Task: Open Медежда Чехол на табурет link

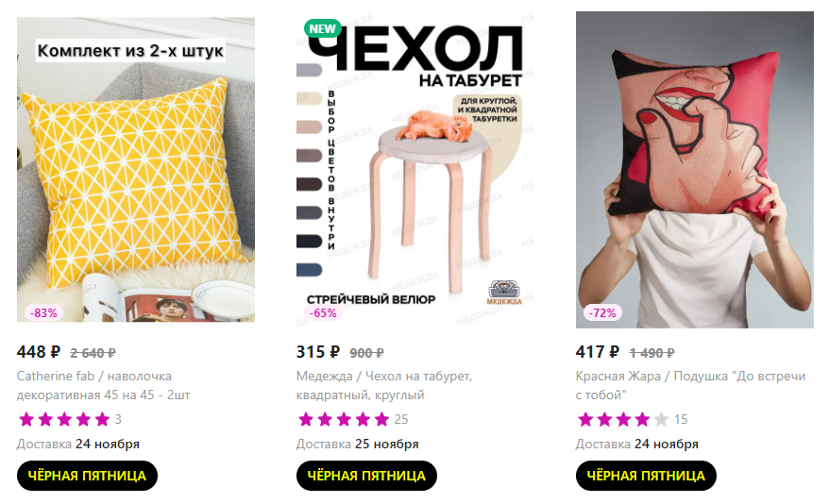Action: click(384, 386)
